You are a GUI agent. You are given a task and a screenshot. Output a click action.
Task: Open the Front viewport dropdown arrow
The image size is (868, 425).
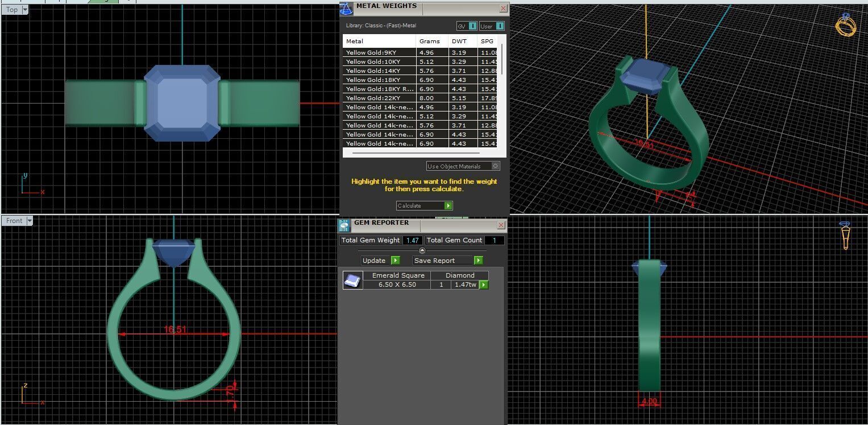click(30, 221)
